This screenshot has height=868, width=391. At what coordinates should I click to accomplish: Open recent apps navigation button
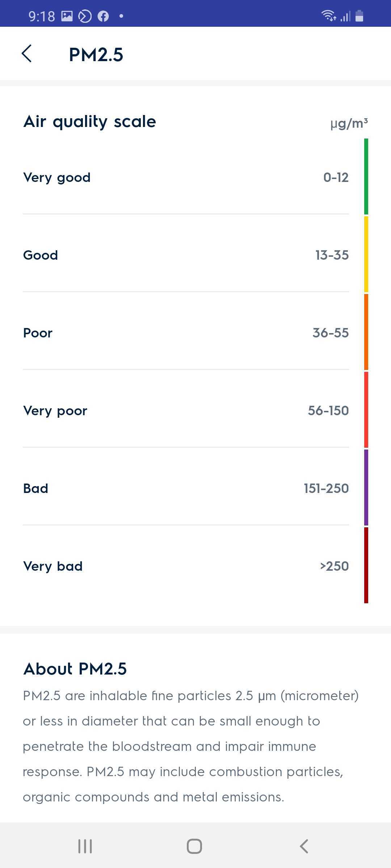(x=85, y=846)
